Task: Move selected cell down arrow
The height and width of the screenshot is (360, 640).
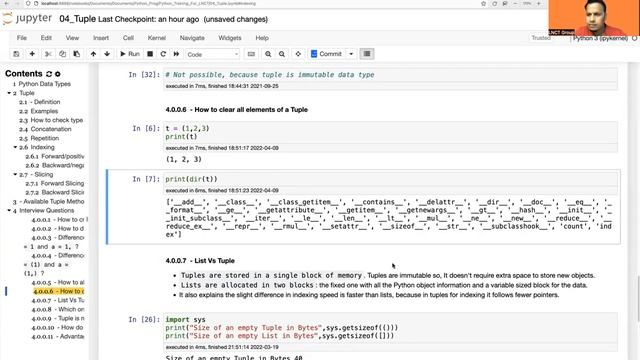Action: point(107,54)
